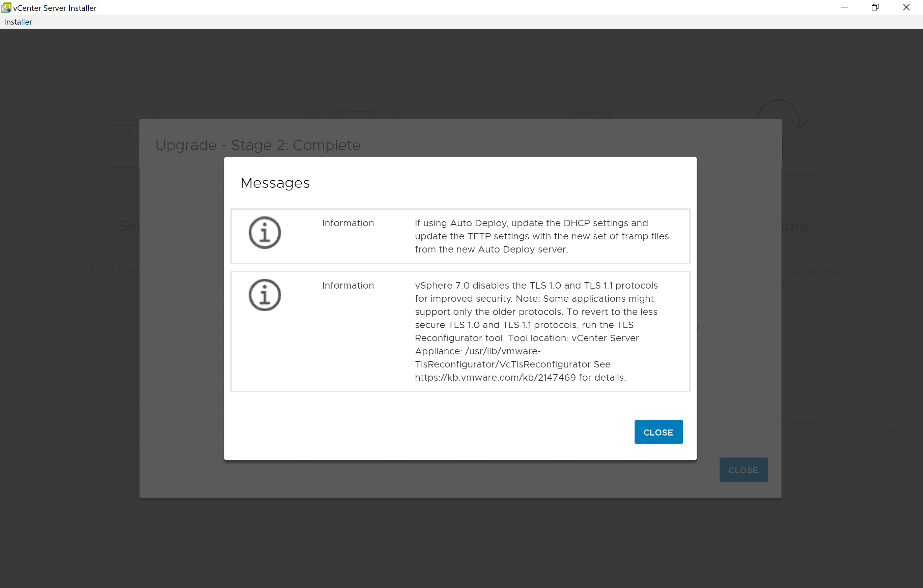Minimize the vCenter Server Installer window
The width and height of the screenshot is (923, 588).
tap(844, 7)
